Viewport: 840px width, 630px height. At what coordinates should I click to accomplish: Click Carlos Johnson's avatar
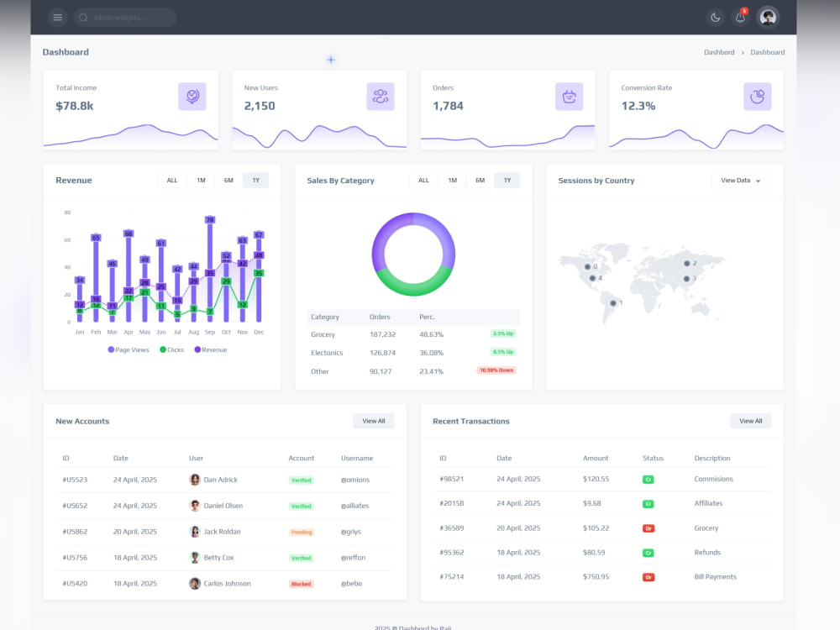point(195,584)
